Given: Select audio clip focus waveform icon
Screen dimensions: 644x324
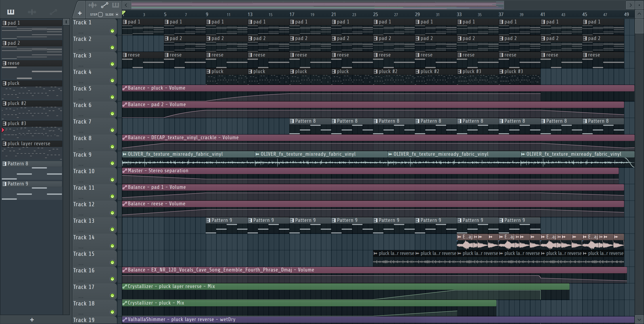Looking at the screenshot, I should 92,5.
